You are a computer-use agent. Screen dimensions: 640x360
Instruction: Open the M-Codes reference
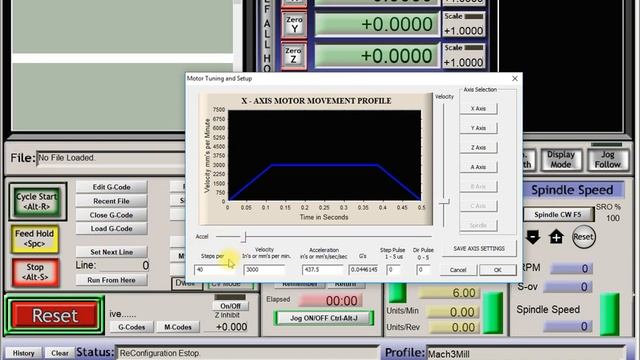pos(178,327)
